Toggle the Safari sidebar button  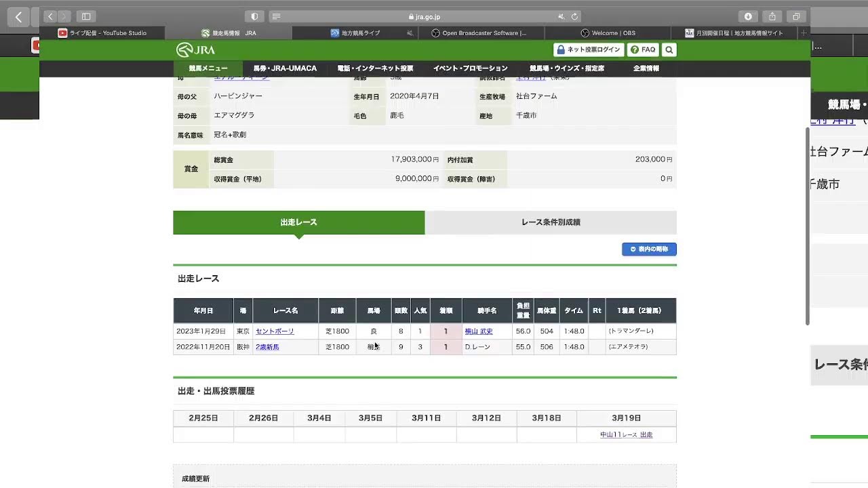[x=86, y=16]
